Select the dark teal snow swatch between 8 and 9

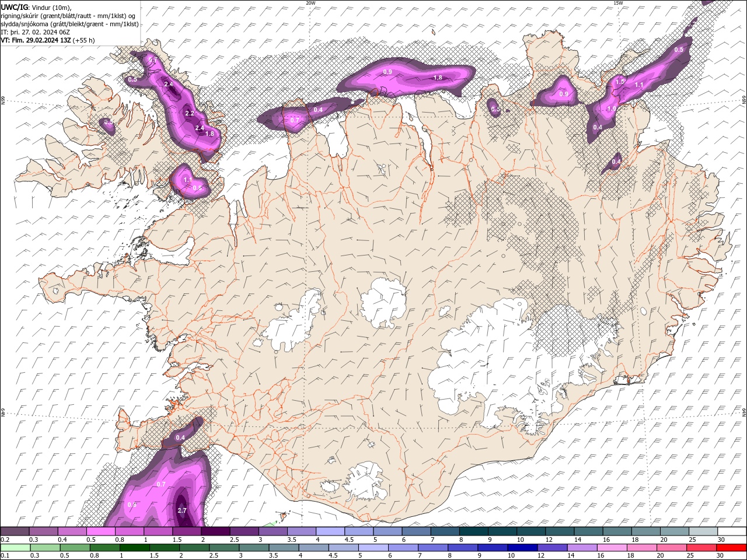click(x=474, y=531)
